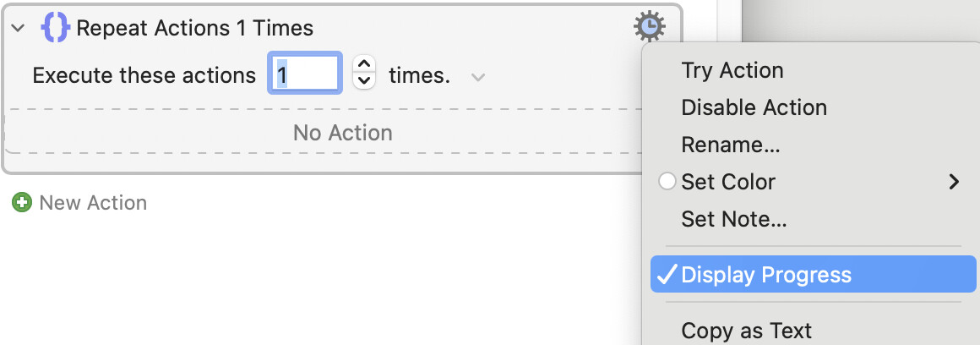
Task: Click the green plus New Action icon
Action: (x=22, y=203)
